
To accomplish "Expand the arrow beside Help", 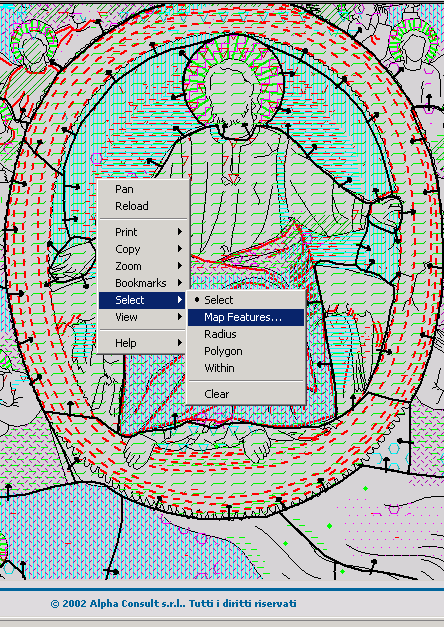I will [180, 343].
